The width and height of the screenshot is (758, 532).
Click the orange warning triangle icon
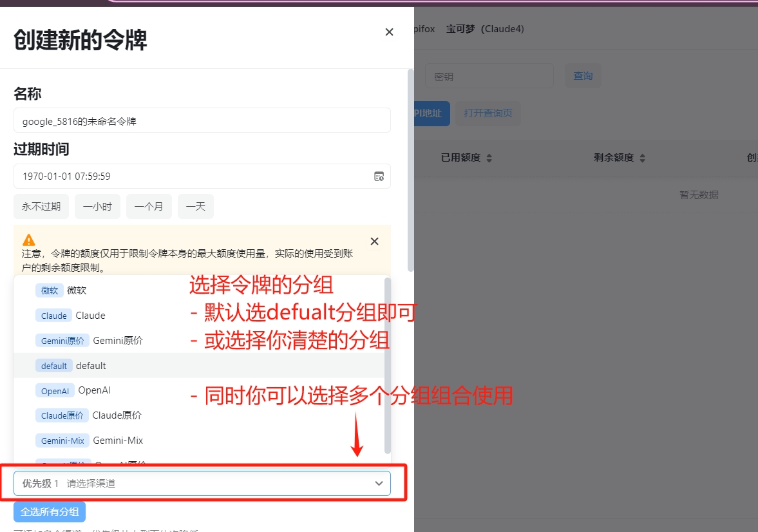pos(29,240)
